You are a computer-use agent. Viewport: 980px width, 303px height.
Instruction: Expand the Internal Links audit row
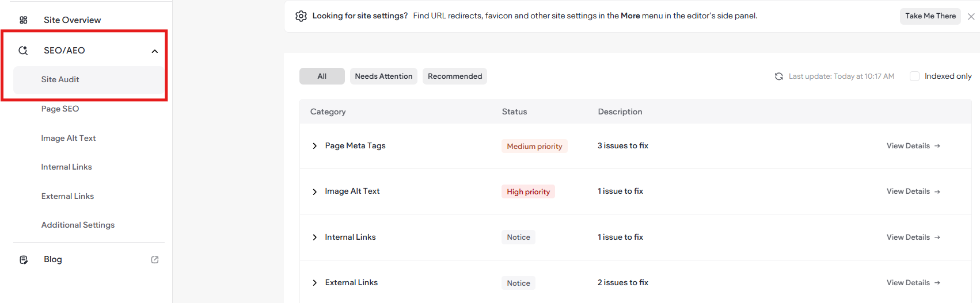pos(315,237)
